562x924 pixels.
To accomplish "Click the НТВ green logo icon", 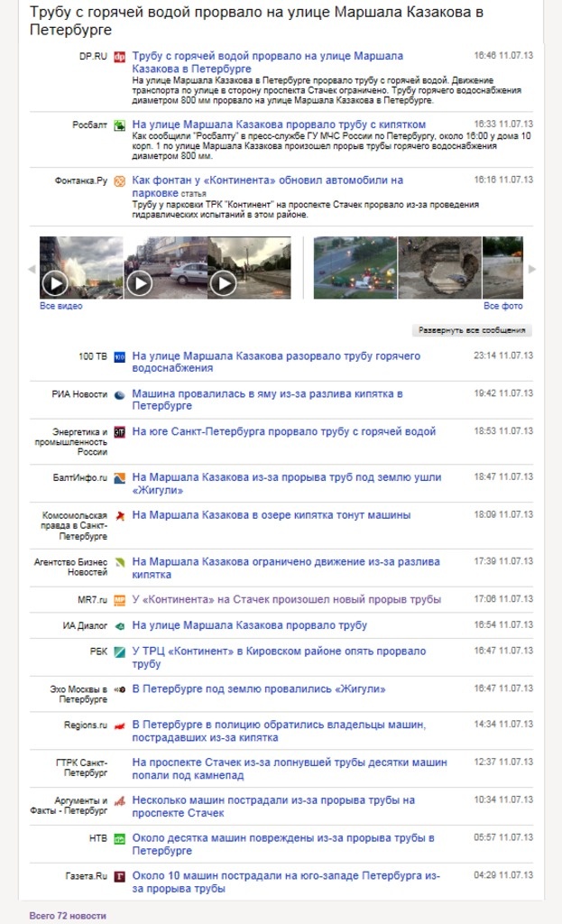I will 119,838.
